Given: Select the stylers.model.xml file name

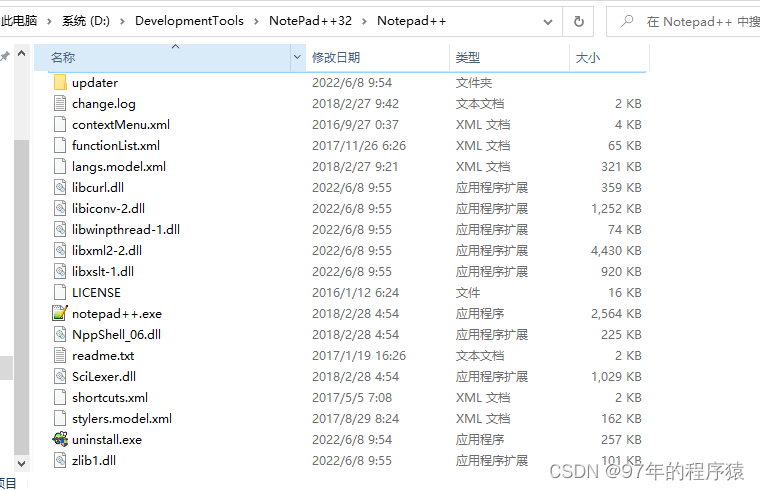Looking at the screenshot, I should tap(122, 419).
